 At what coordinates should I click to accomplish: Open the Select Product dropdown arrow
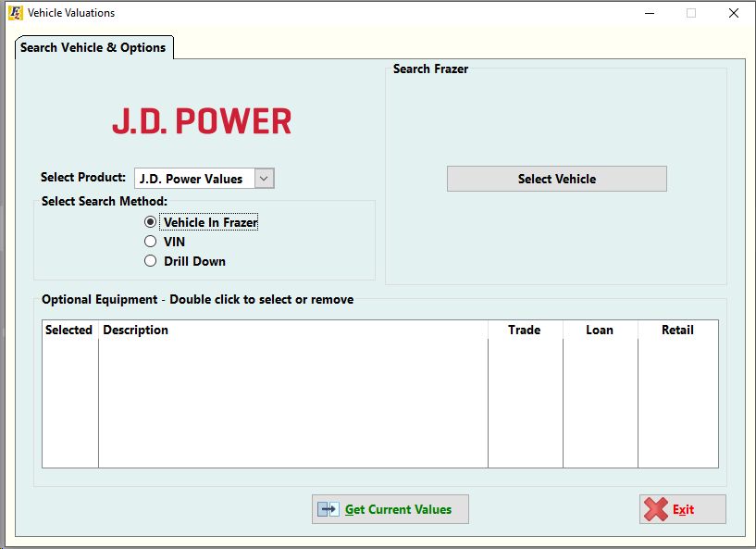(x=265, y=178)
